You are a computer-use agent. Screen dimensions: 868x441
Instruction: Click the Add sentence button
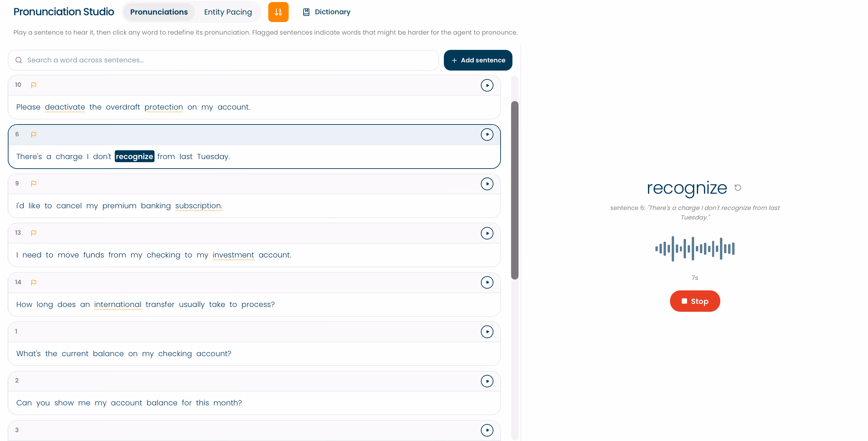[478, 60]
